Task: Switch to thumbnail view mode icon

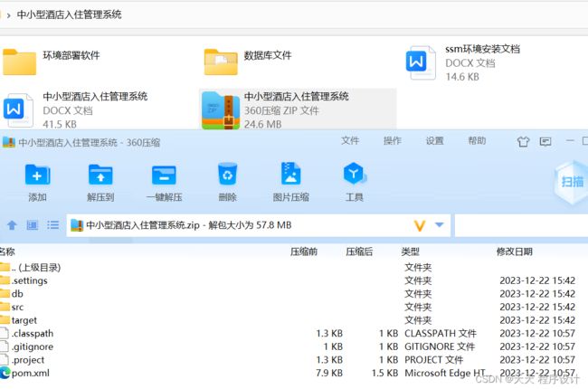Action: tap(33, 225)
